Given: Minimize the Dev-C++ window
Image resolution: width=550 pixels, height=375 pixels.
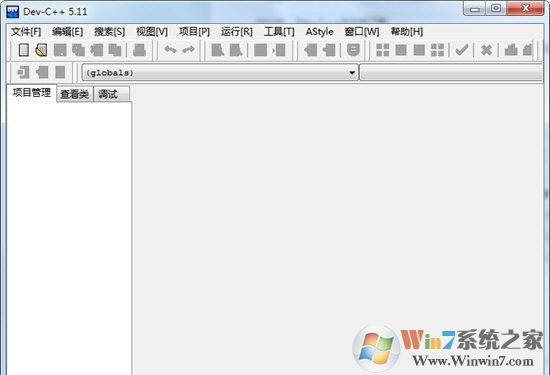Looking at the screenshot, I should click(x=475, y=9).
